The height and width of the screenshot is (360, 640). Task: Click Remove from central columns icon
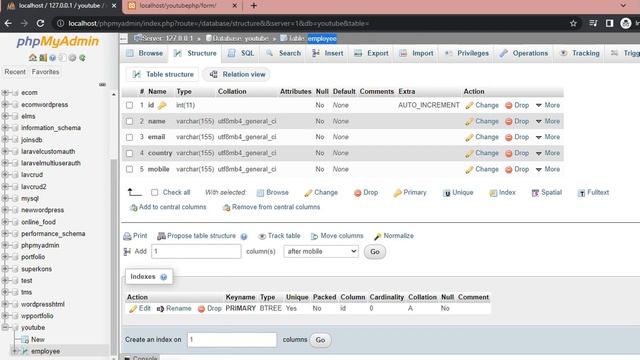pyautogui.click(x=227, y=207)
